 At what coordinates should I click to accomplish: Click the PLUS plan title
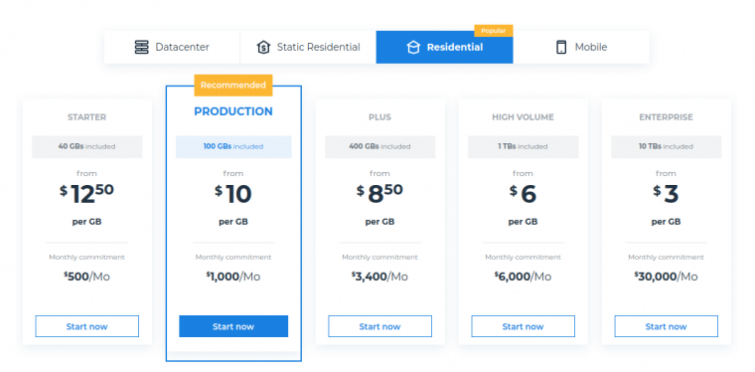380,117
